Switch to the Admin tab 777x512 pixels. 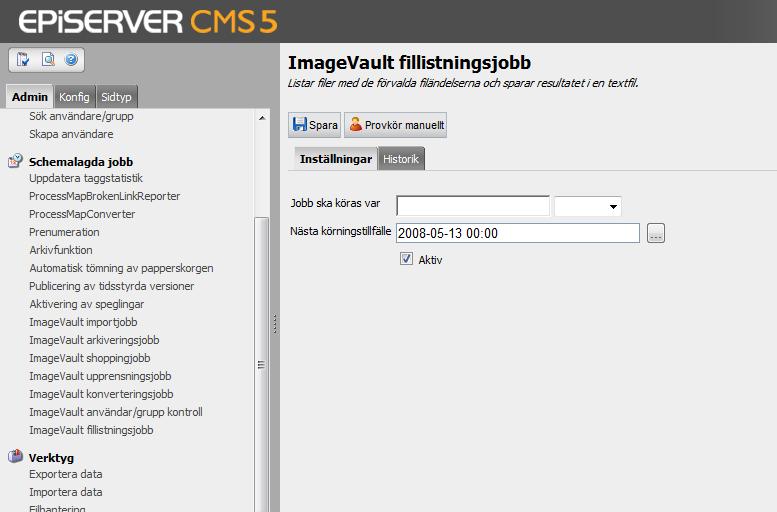(x=30, y=97)
